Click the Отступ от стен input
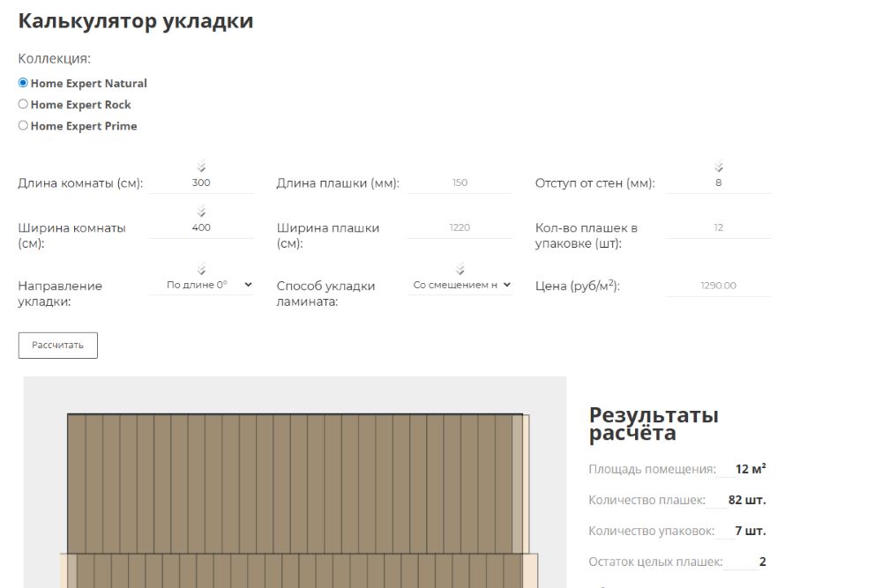 point(719,182)
